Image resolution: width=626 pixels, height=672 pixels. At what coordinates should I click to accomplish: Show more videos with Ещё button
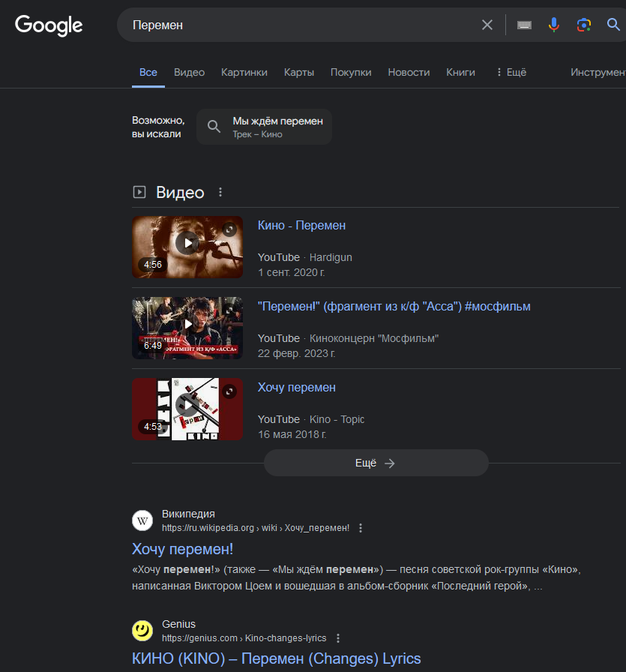(376, 463)
